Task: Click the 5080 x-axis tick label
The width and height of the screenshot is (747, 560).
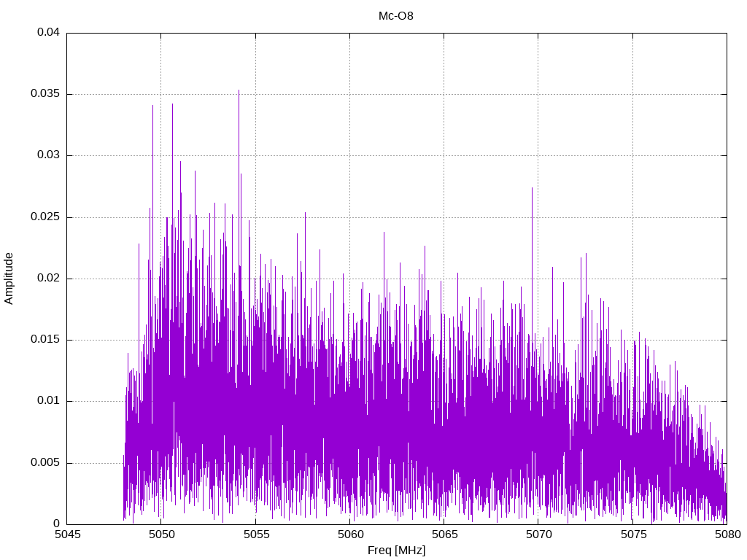Action: pos(727,535)
